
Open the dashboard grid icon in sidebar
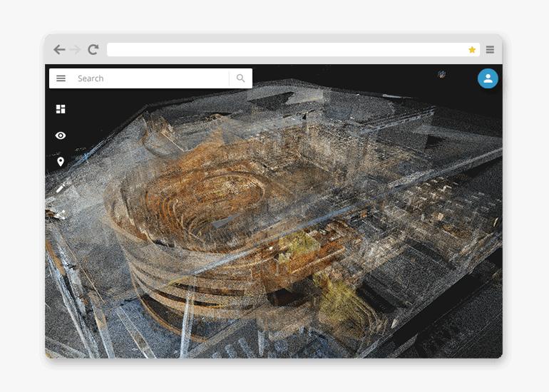[x=61, y=109]
